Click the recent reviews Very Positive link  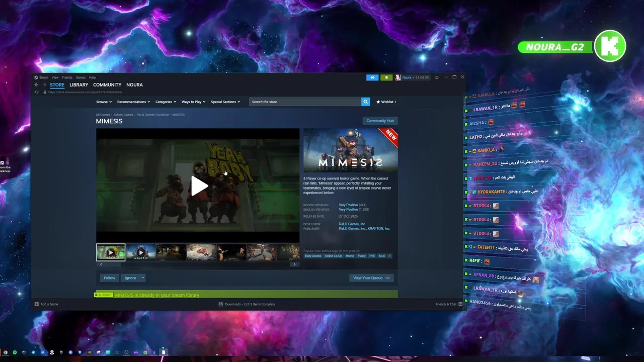[348, 205]
